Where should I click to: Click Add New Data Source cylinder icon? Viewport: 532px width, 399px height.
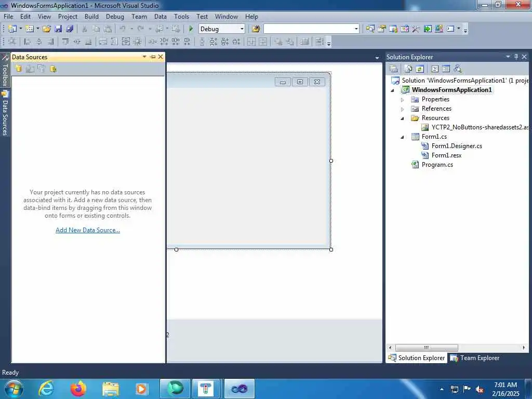pyautogui.click(x=18, y=69)
